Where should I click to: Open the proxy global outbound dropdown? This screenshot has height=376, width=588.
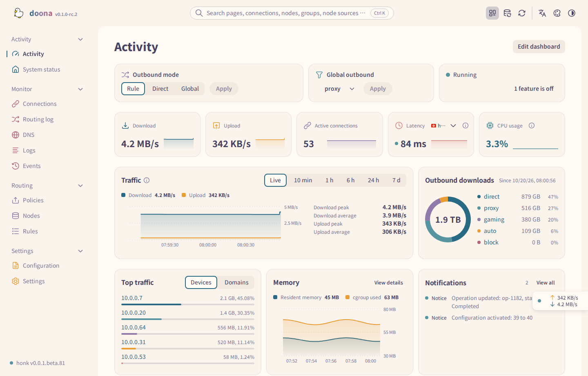click(339, 89)
